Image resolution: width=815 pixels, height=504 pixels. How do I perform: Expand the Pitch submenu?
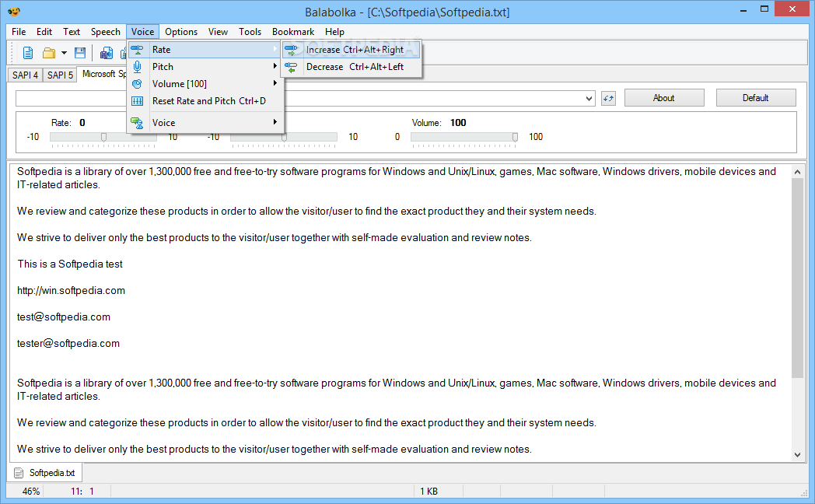point(205,67)
